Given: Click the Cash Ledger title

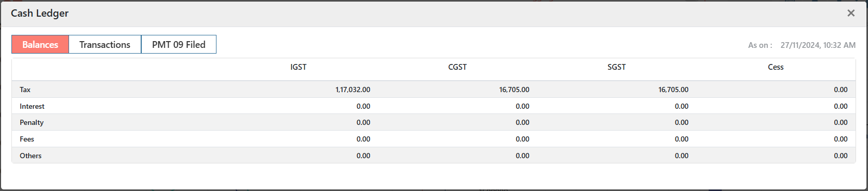Looking at the screenshot, I should tap(39, 13).
